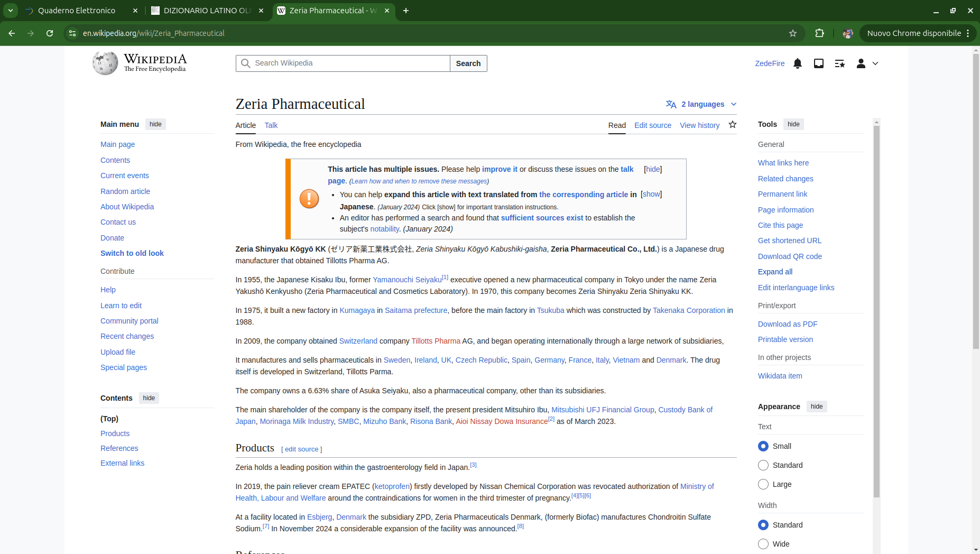Image resolution: width=980 pixels, height=554 pixels.
Task: Focus the Search Wikipedia input field
Action: tap(349, 63)
